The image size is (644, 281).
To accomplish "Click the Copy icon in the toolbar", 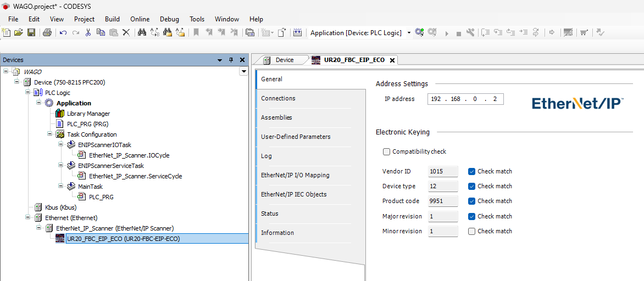I will point(101,32).
